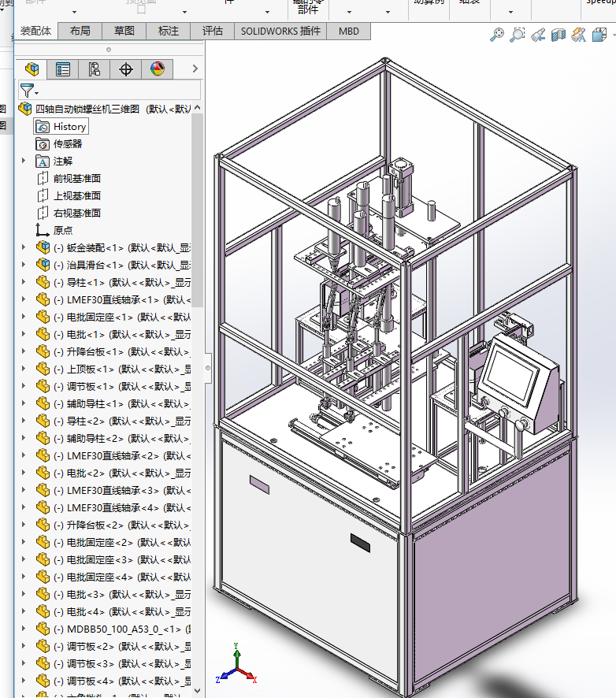Switch to the 草图 tab
The width and height of the screenshot is (616, 698).
tap(124, 31)
